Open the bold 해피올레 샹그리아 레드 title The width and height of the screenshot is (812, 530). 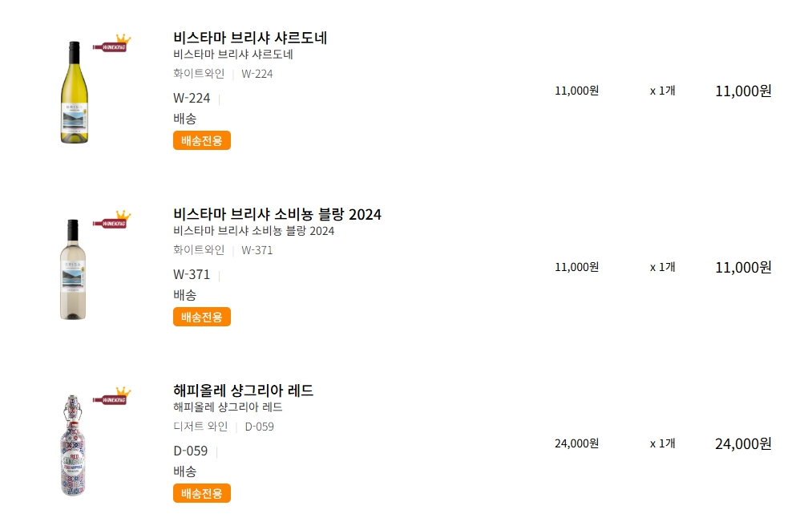point(243,390)
